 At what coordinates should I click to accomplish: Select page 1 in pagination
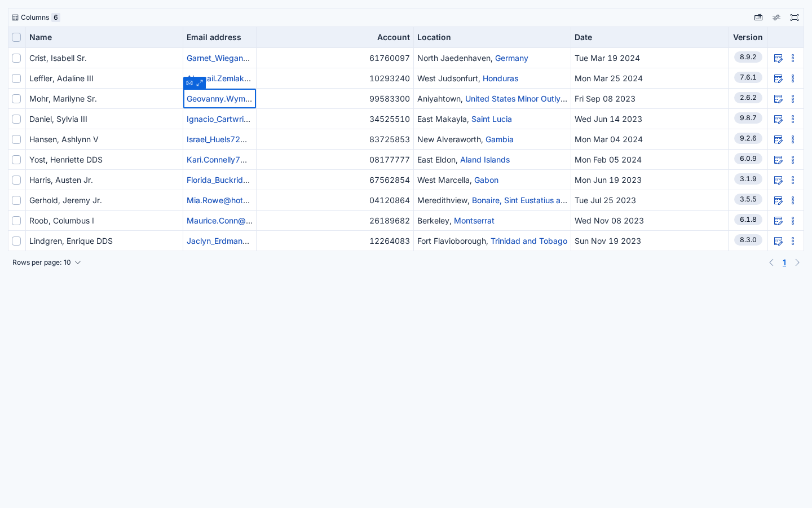[784, 262]
